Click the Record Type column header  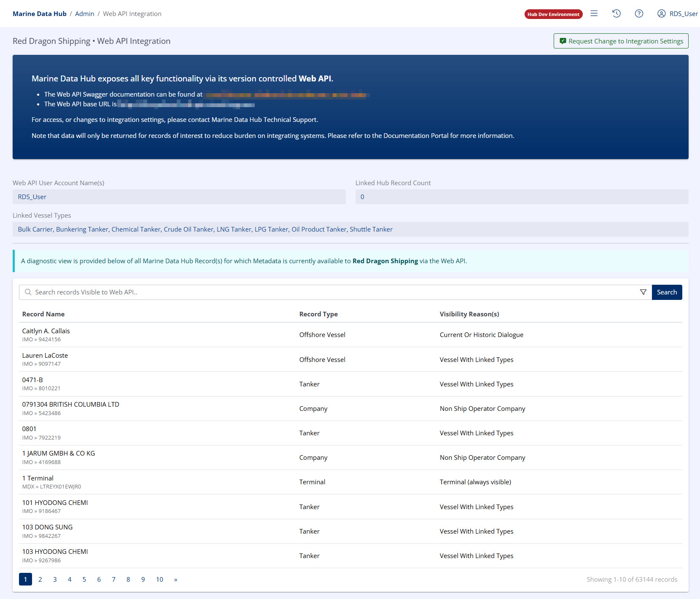[x=318, y=314]
